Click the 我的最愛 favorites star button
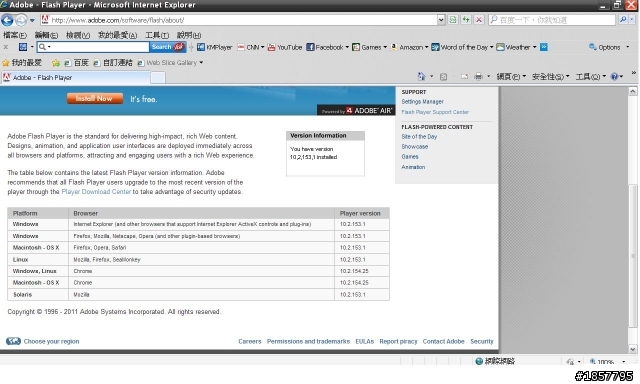Viewport: 640px width, 384px height. point(22,62)
